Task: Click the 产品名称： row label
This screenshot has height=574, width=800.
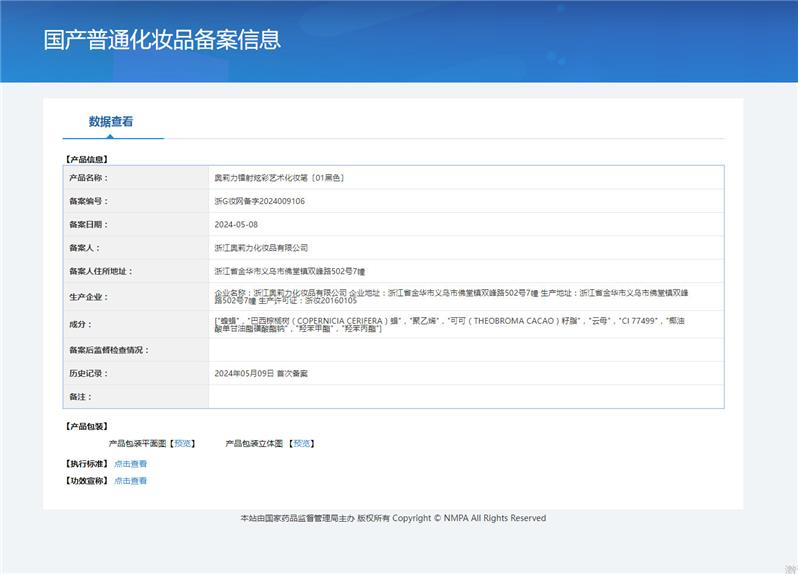Action: click(89, 178)
